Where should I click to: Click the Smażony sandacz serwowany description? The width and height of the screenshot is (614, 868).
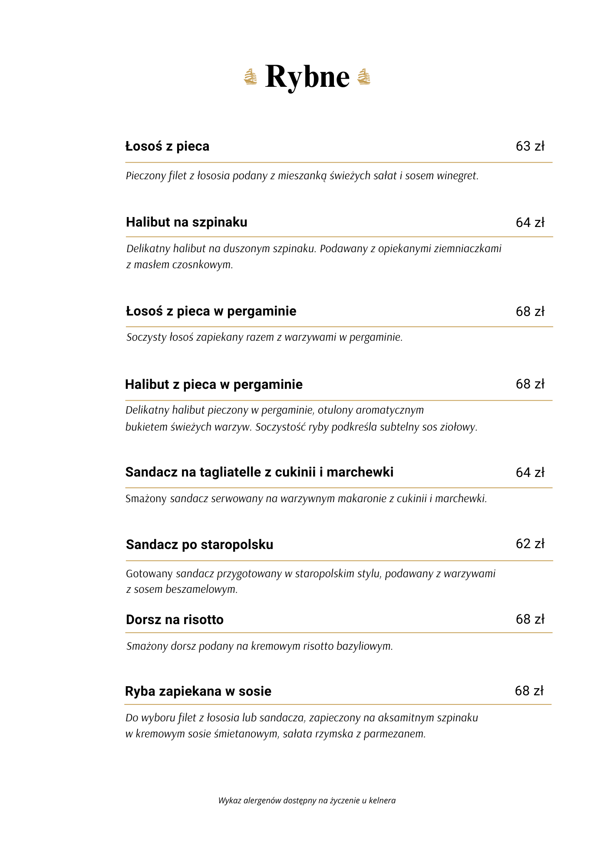pos(306,499)
